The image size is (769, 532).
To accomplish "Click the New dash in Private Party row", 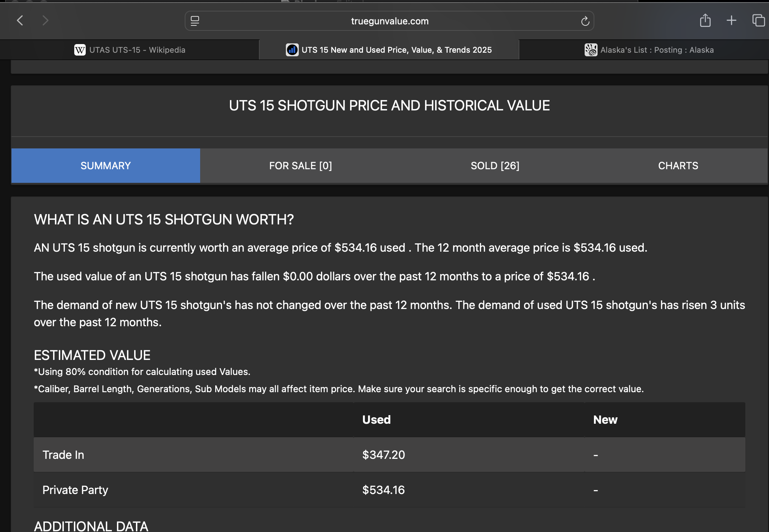I will (596, 490).
